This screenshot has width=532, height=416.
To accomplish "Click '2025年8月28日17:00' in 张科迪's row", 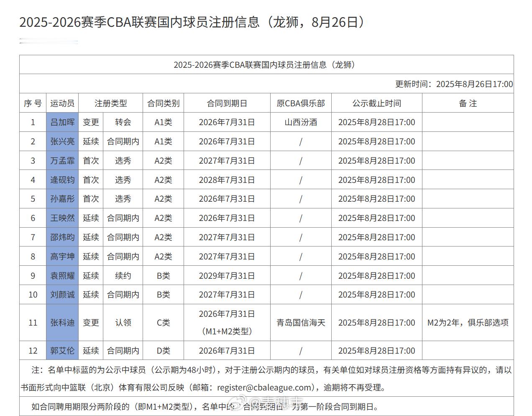I will tap(377, 323).
